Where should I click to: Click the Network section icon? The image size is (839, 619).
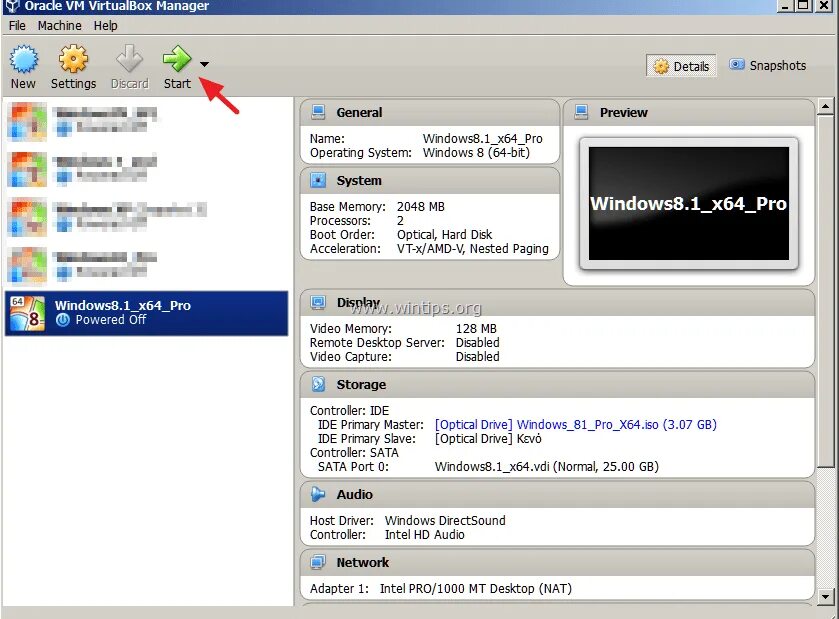coord(318,562)
